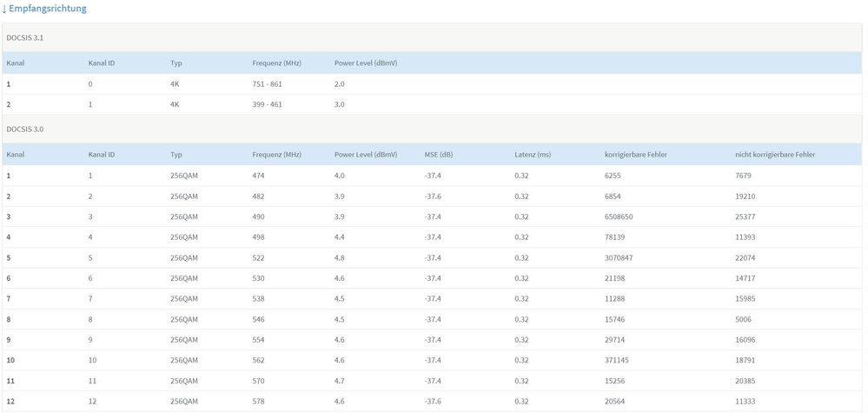Click the MSE (dB) column header
The height and width of the screenshot is (413, 868).
coord(439,155)
